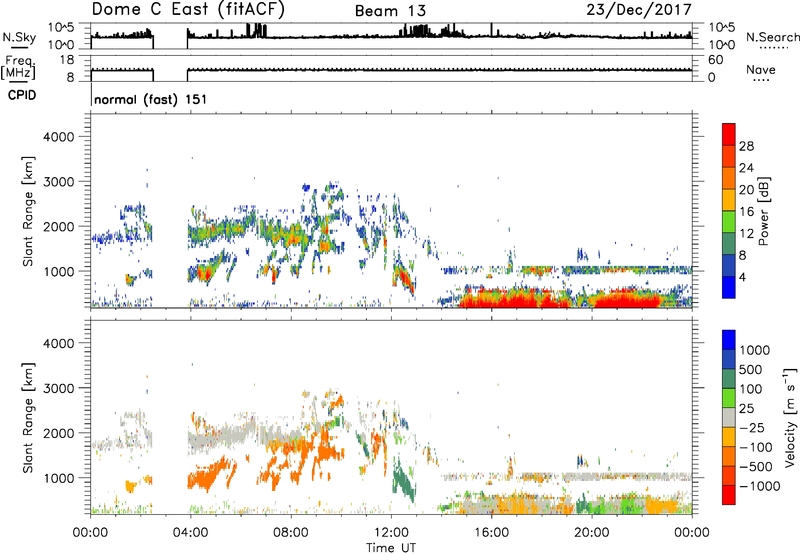Click the '60' tick on the Nave axis
The height and width of the screenshot is (554, 800).
click(716, 60)
